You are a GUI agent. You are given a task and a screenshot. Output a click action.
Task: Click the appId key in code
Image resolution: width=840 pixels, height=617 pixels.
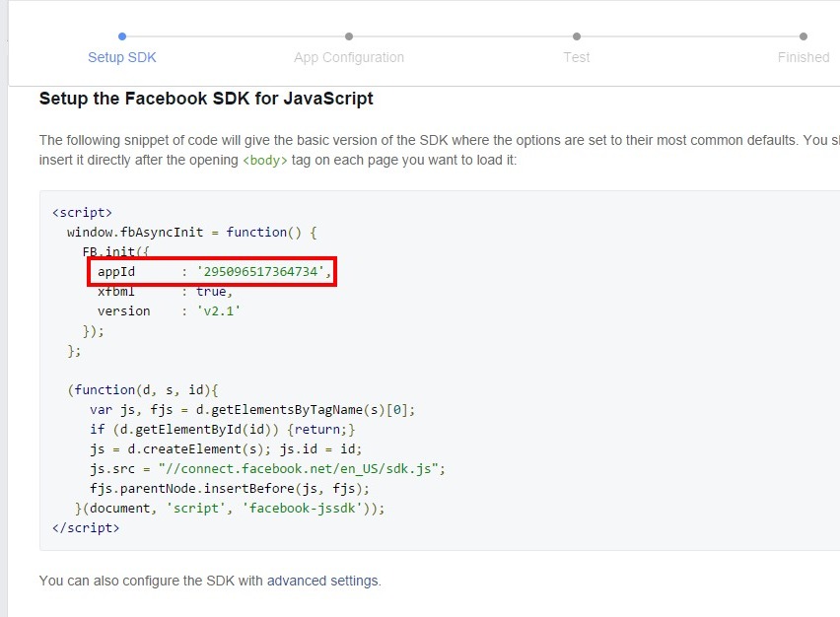click(x=116, y=272)
